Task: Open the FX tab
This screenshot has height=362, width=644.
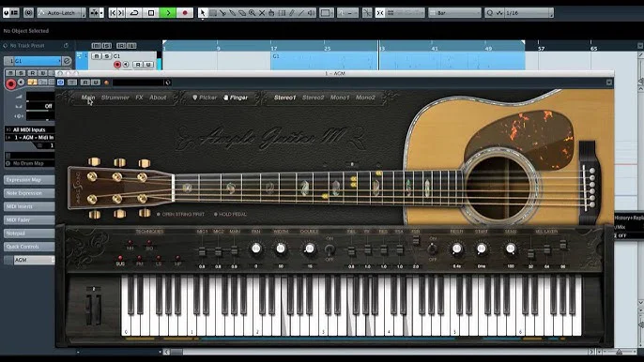Action: [139, 98]
